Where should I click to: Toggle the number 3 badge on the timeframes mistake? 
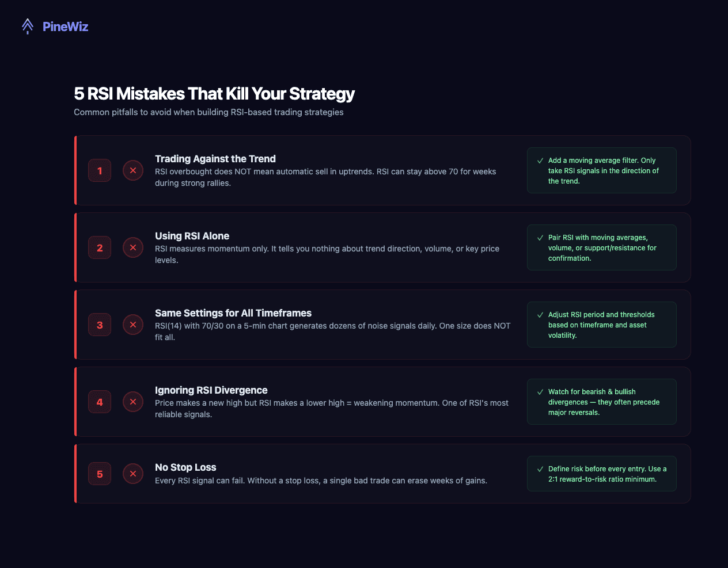click(x=99, y=325)
